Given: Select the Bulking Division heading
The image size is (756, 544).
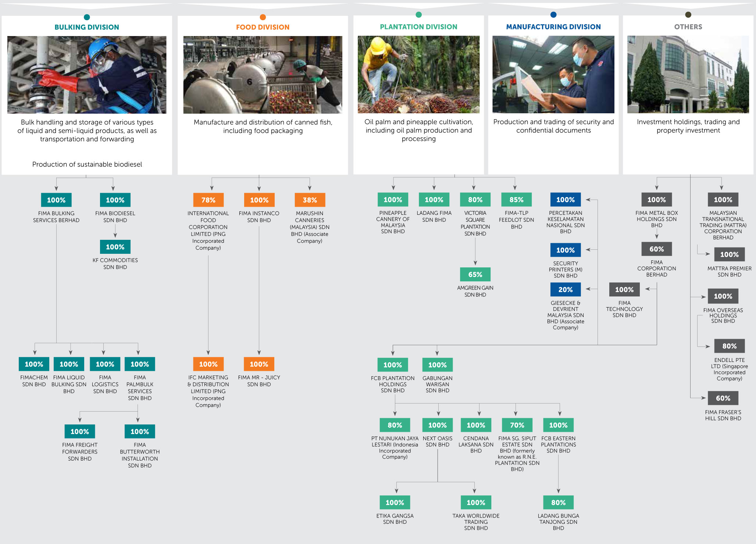Looking at the screenshot, I should (x=87, y=27).
